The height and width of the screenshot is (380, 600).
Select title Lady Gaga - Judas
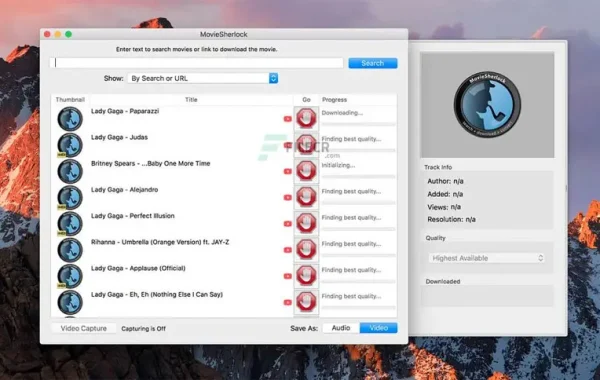(119, 137)
